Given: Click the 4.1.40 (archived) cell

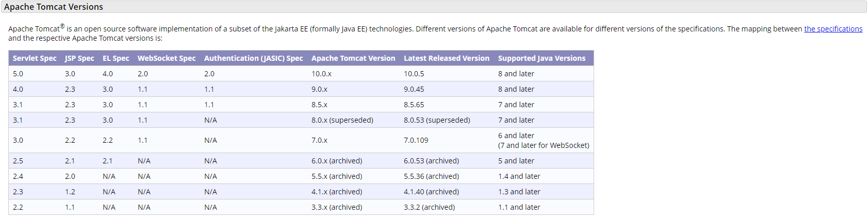Looking at the screenshot, I should tap(431, 192).
